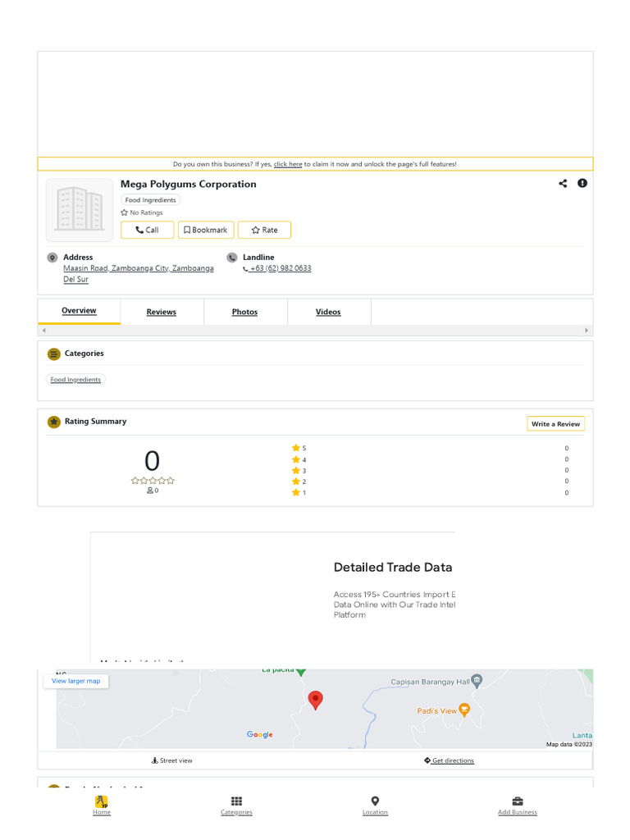
Task: Open the Maasin Road address link
Action: pos(138,273)
